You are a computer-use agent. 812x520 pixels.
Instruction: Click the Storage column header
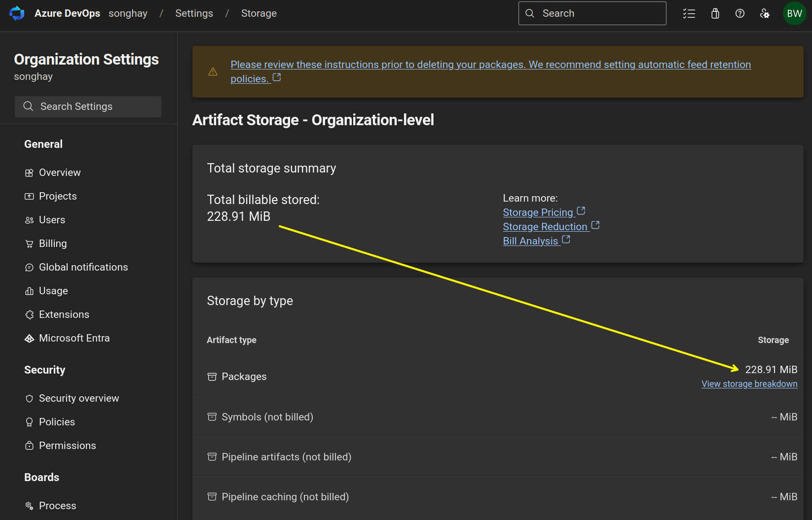[773, 340]
